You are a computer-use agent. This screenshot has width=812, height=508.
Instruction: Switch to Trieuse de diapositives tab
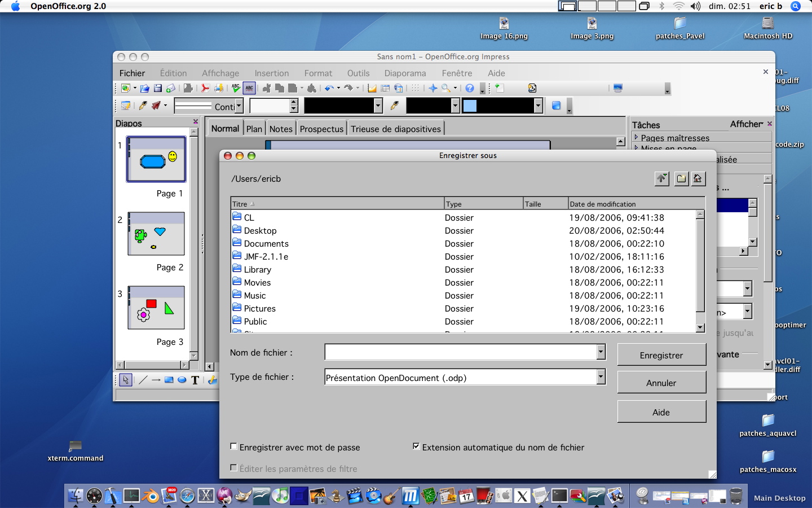(396, 129)
